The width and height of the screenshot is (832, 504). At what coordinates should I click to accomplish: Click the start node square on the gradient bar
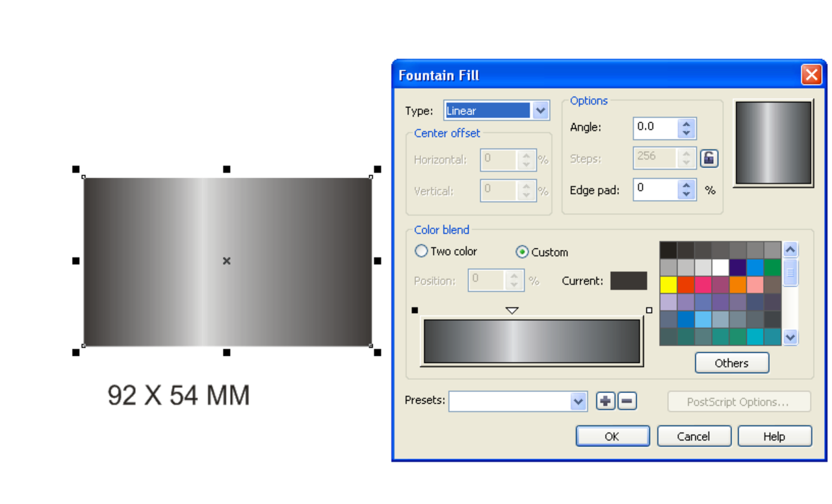[x=414, y=310]
